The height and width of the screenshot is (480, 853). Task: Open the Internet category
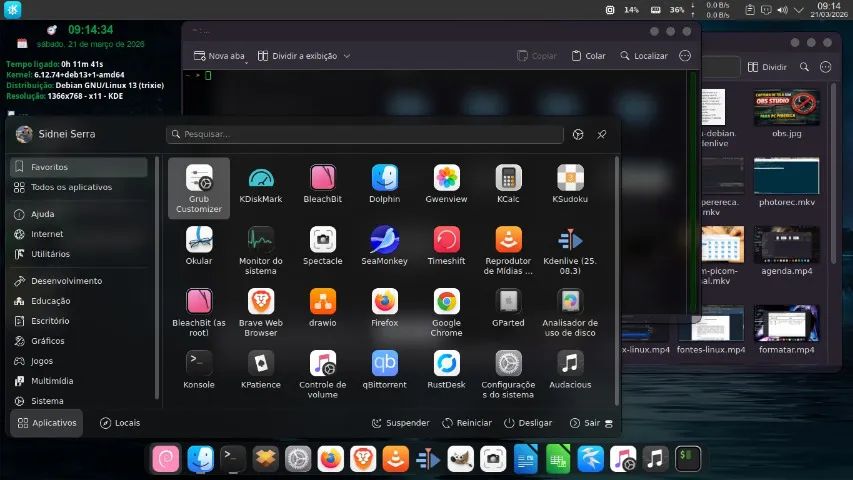[79, 234]
